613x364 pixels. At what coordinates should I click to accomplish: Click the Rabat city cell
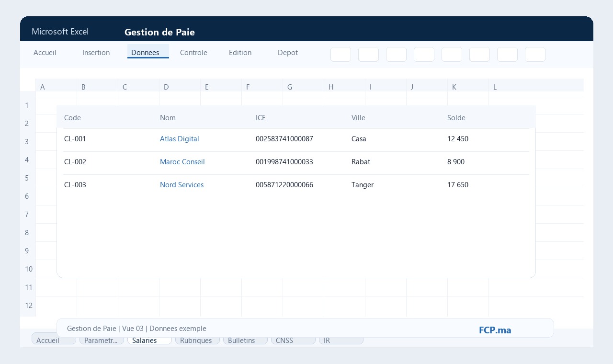361,162
